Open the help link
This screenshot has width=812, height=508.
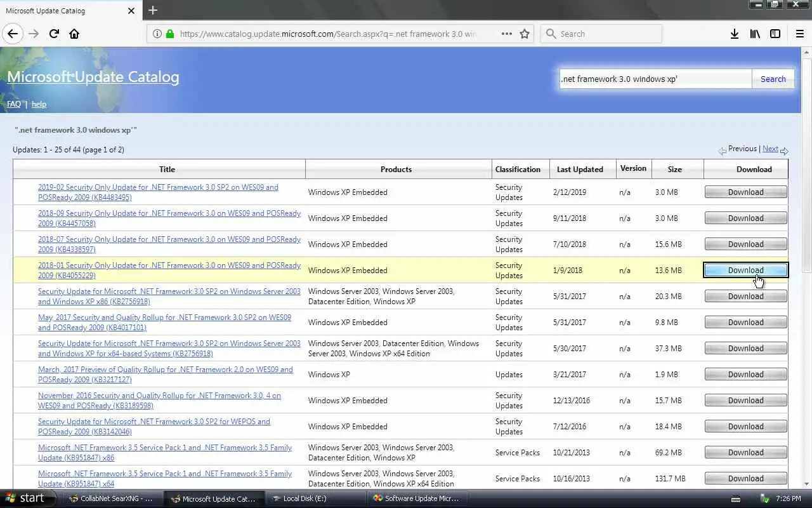pos(39,104)
